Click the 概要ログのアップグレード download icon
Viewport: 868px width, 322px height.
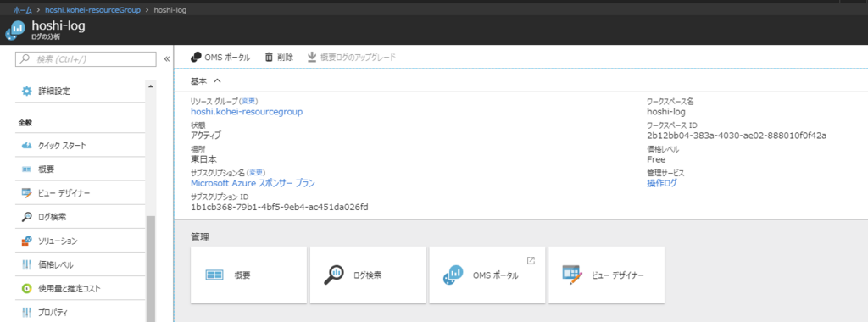(312, 57)
